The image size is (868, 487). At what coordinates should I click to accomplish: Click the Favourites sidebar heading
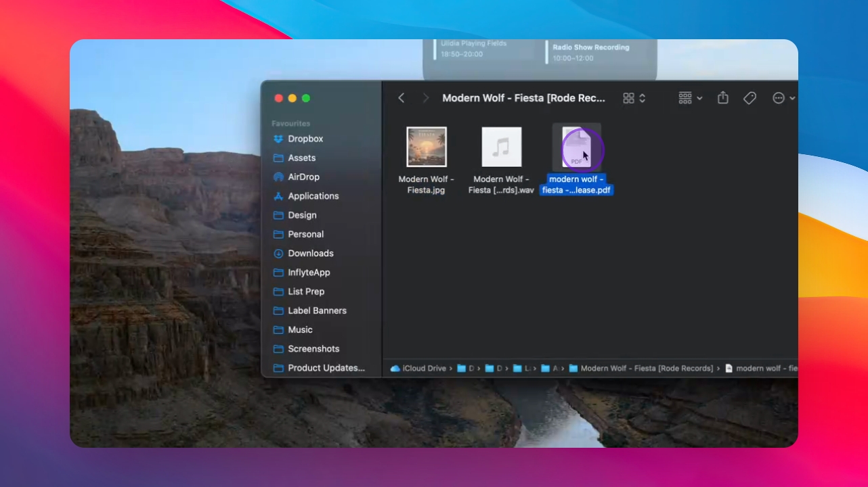pyautogui.click(x=291, y=124)
